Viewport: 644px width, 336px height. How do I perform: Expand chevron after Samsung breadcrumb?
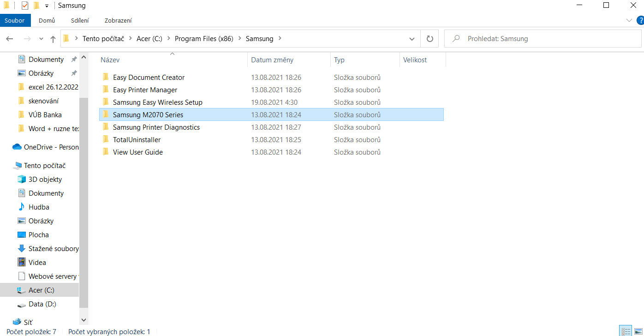pyautogui.click(x=280, y=39)
